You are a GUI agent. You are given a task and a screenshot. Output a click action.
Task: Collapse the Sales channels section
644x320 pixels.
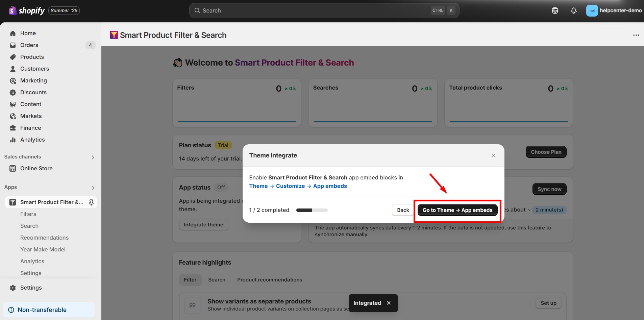click(93, 157)
